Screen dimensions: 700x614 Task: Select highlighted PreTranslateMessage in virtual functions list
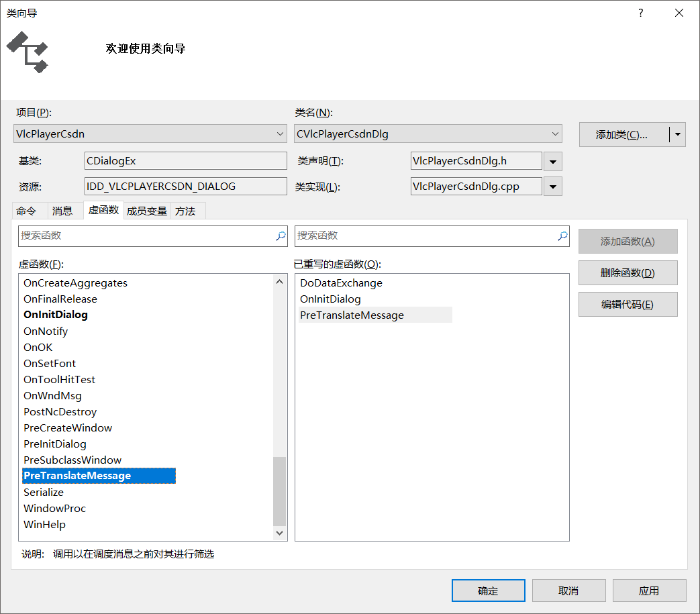[x=99, y=476]
